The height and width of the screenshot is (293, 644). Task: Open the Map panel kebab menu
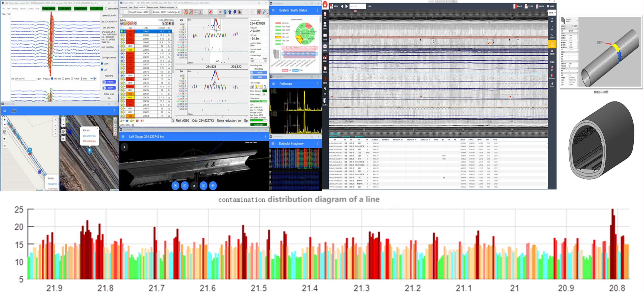point(115,111)
